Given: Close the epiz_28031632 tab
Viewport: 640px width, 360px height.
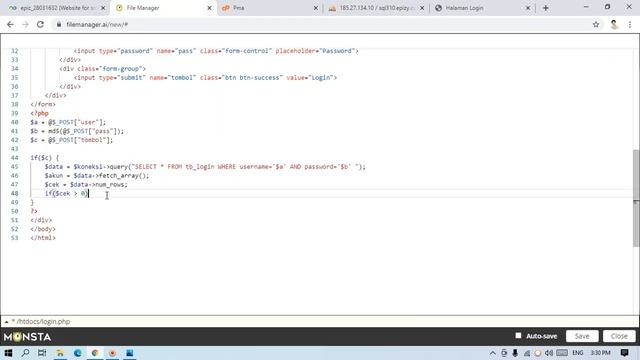Looking at the screenshot, I should (103, 8).
